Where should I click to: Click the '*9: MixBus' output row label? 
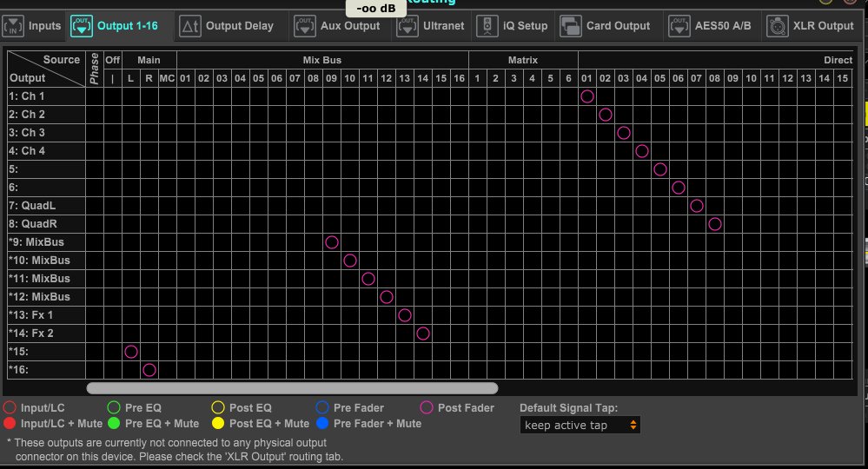47,242
